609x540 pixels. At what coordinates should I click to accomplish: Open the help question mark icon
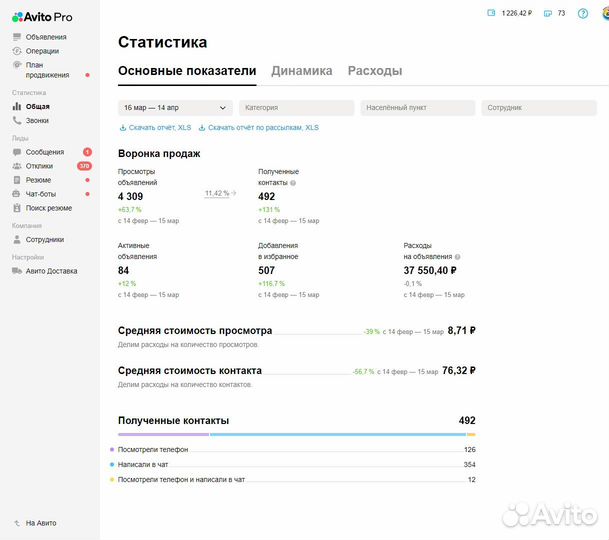coord(583,14)
